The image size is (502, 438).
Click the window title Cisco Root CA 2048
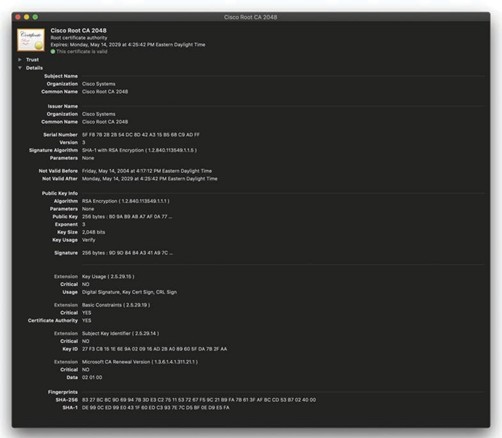(x=250, y=17)
